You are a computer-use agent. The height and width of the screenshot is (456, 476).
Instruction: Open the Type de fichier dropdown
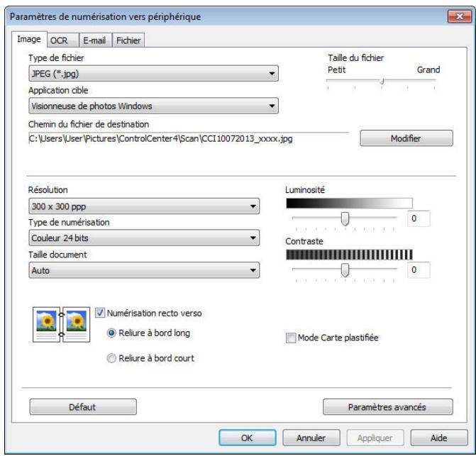153,74
